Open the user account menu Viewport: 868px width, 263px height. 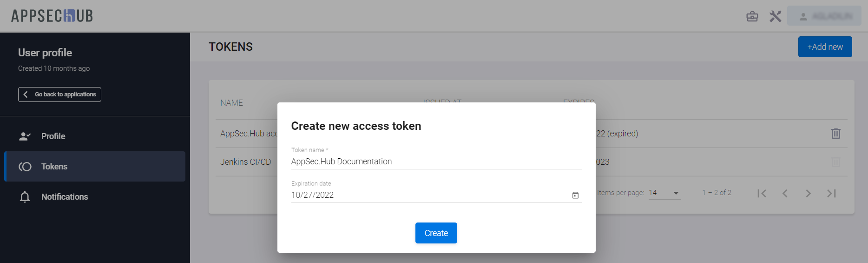coord(824,16)
